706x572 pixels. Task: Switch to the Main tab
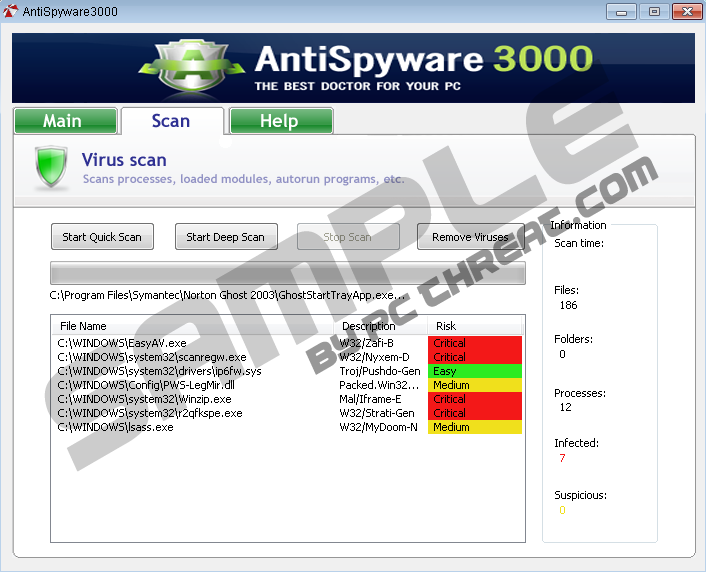tap(66, 121)
